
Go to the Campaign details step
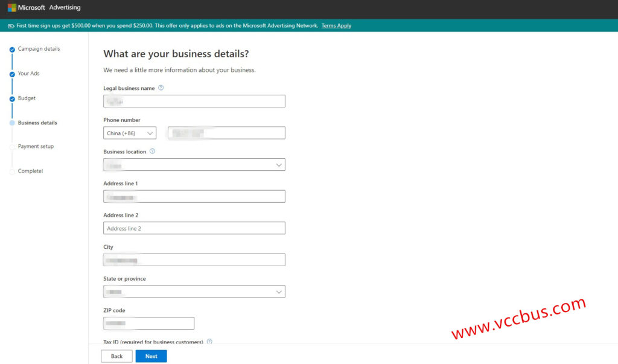pos(39,49)
